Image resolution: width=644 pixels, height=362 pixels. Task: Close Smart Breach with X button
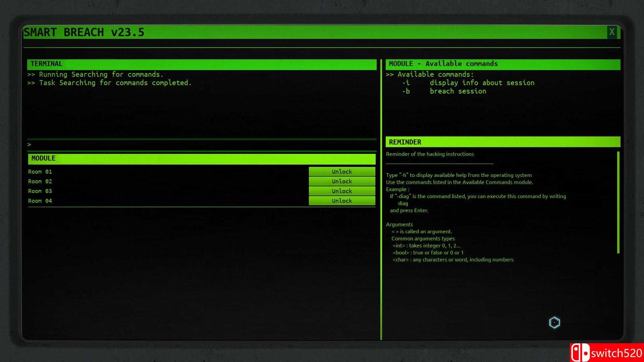pyautogui.click(x=612, y=32)
